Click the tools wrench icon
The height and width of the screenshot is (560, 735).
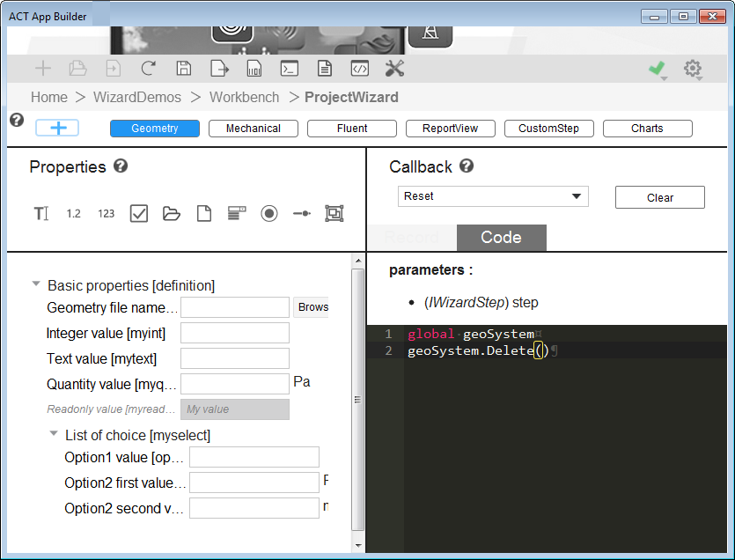pyautogui.click(x=394, y=69)
